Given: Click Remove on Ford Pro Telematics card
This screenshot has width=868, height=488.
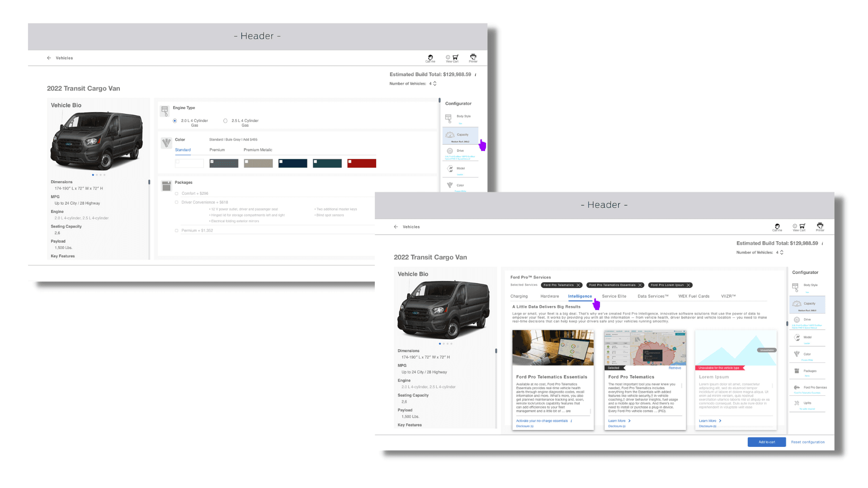Looking at the screenshot, I should click(x=675, y=368).
